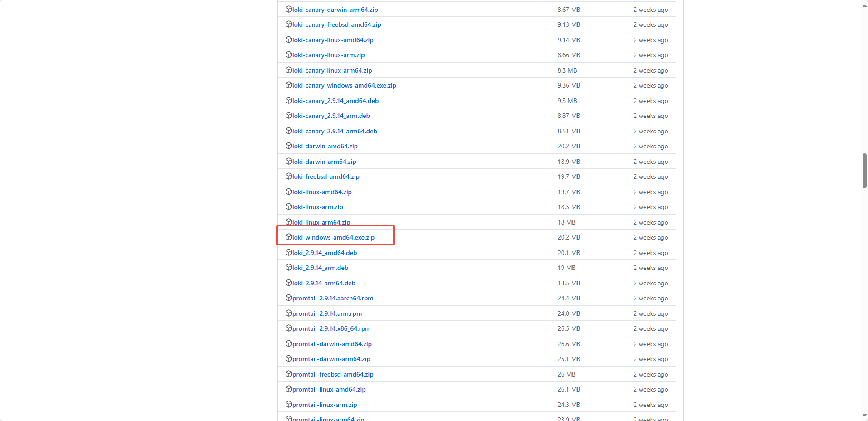
Task: Click package icon beside loki-canary_2.9.14_arm64.deb
Action: (288, 131)
